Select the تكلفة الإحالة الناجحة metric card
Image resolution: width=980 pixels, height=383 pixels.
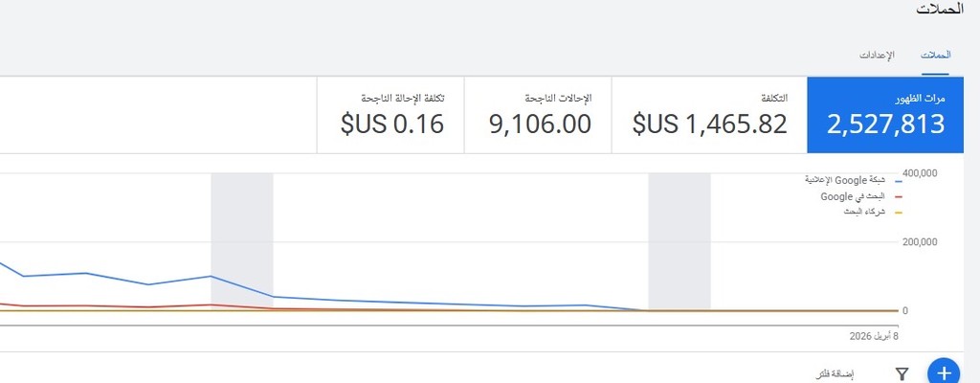(390, 115)
